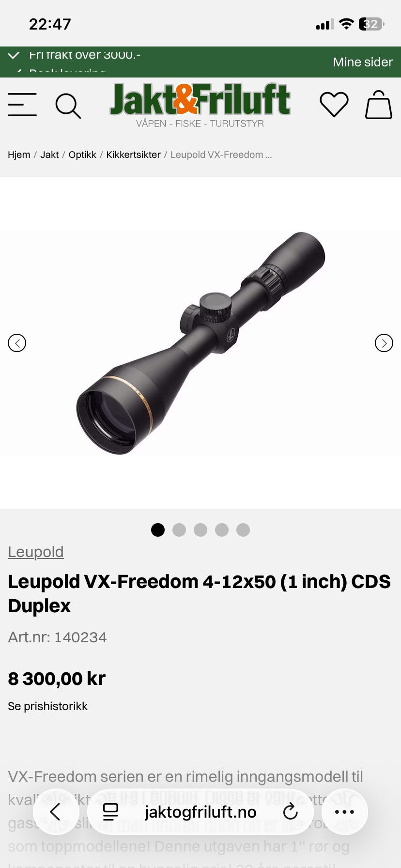View Se prishistorikk price history
This screenshot has height=868, width=401.
48,706
